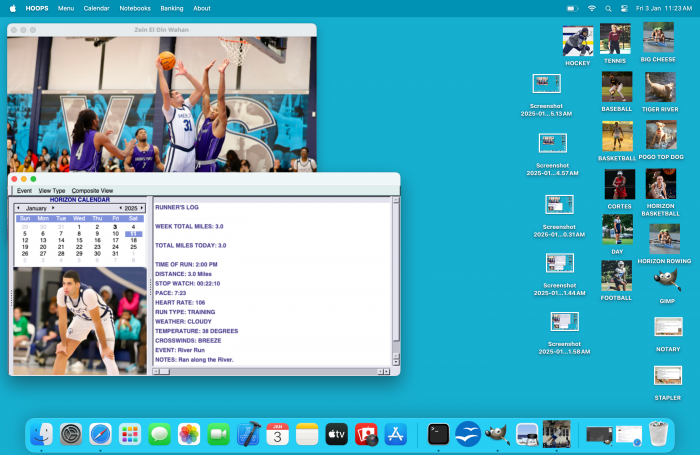Screen dimensions: 700x455
Task: Increase the year from 2025
Action: (143, 208)
